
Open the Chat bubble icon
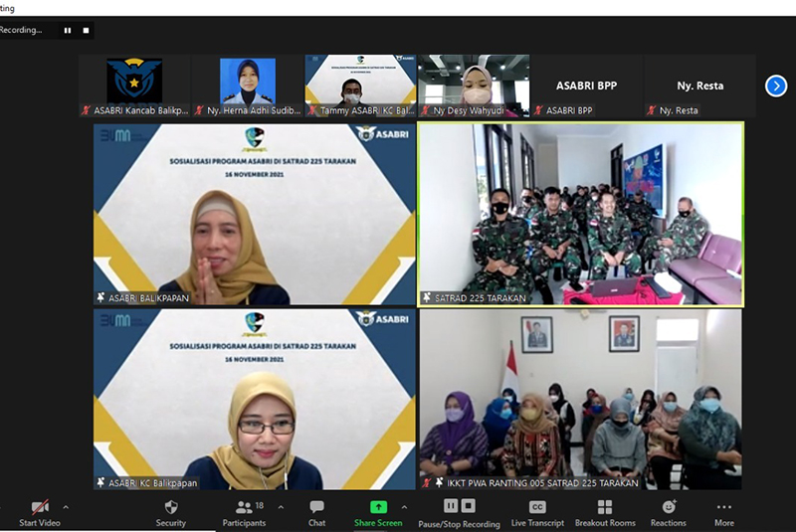316,506
